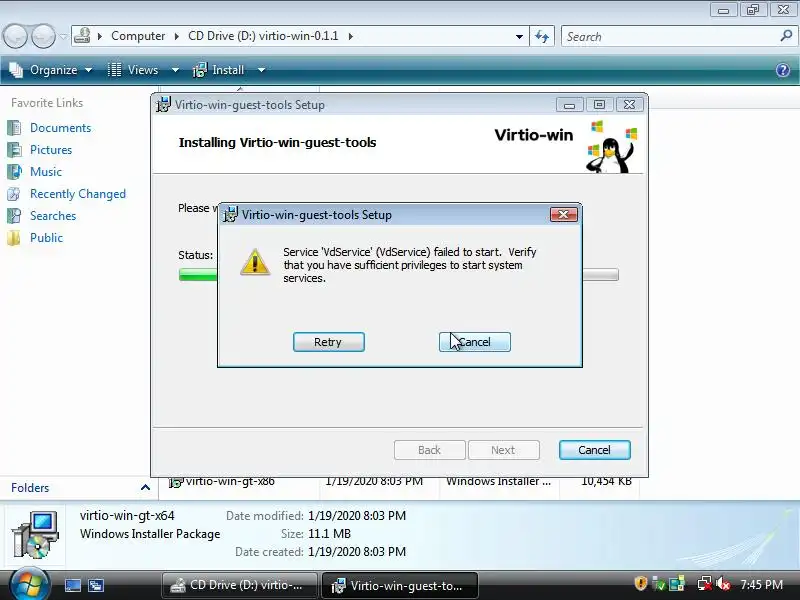Open Recently Changed in Favorite Links

pos(78,194)
